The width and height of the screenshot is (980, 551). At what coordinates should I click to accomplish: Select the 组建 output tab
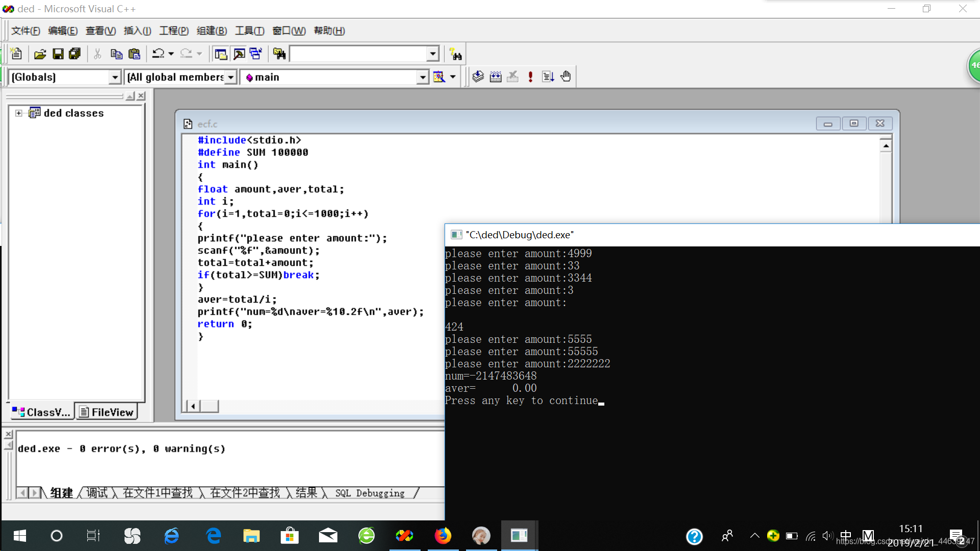pos(62,492)
